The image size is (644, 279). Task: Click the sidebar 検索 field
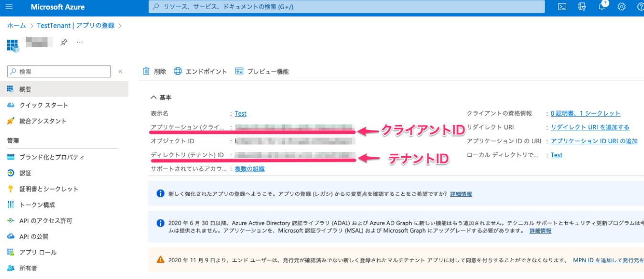[x=59, y=72]
